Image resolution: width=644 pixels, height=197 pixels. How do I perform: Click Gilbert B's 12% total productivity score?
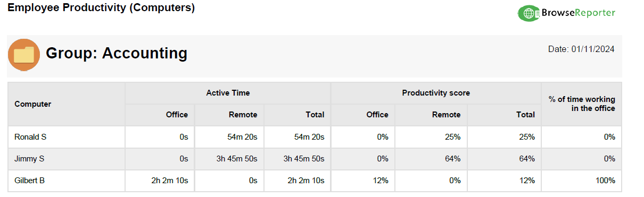[526, 181]
